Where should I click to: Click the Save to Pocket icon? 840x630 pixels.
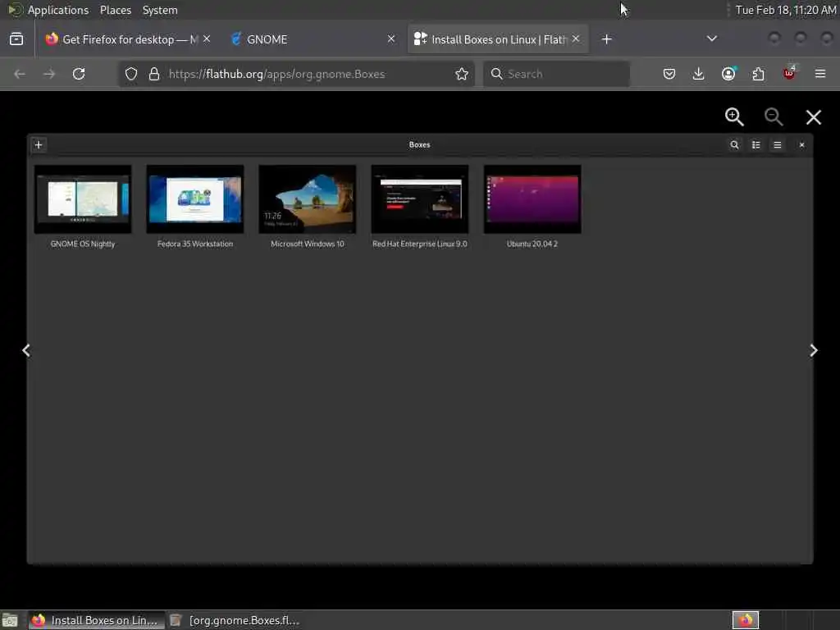[x=669, y=74]
